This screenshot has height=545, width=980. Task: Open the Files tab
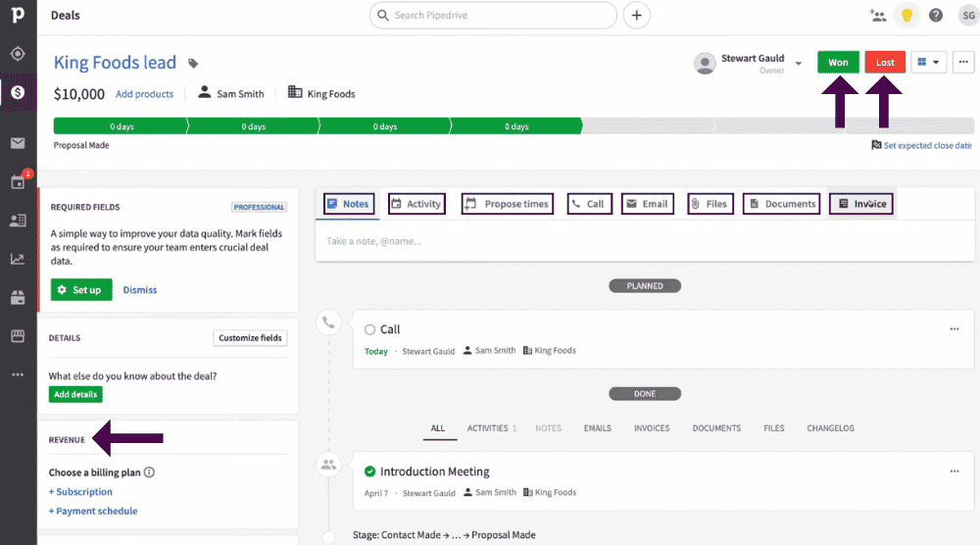coord(710,204)
